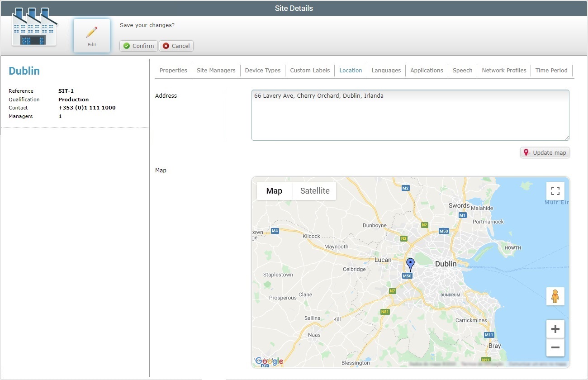
Task: Switch to the Site Managers tab
Action: click(216, 71)
